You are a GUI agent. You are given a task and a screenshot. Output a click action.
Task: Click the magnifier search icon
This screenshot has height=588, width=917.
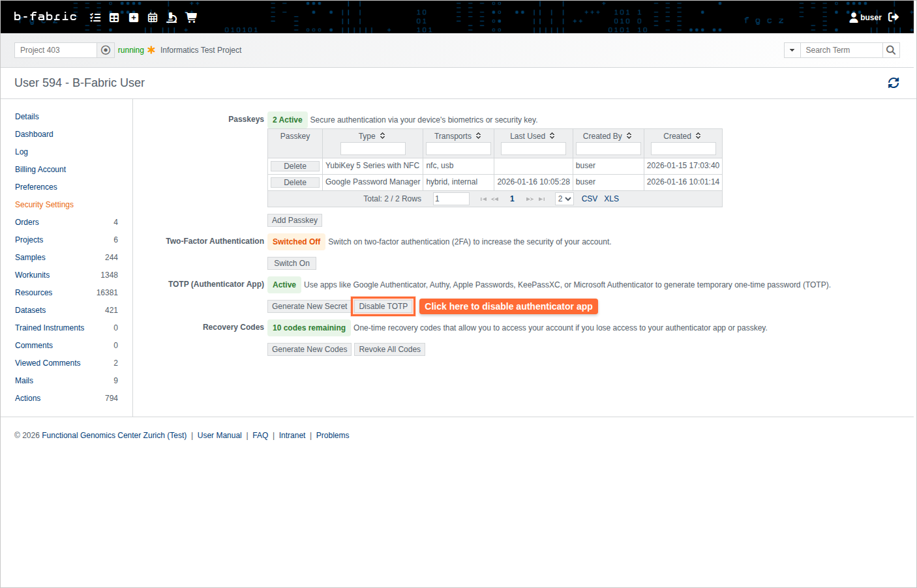(891, 50)
